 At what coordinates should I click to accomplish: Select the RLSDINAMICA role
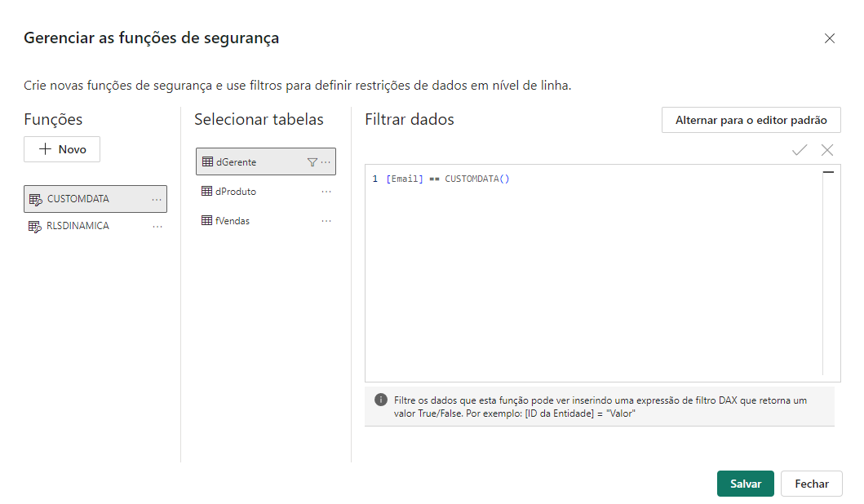(x=78, y=227)
